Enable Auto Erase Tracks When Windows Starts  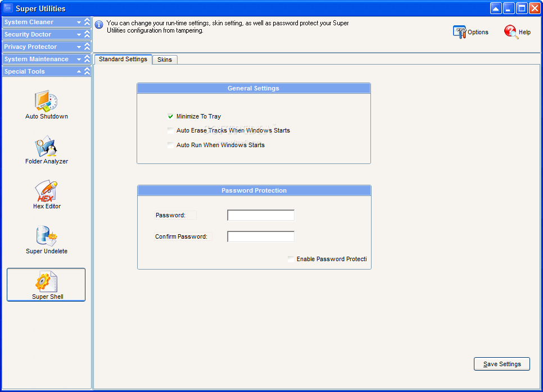tap(170, 130)
